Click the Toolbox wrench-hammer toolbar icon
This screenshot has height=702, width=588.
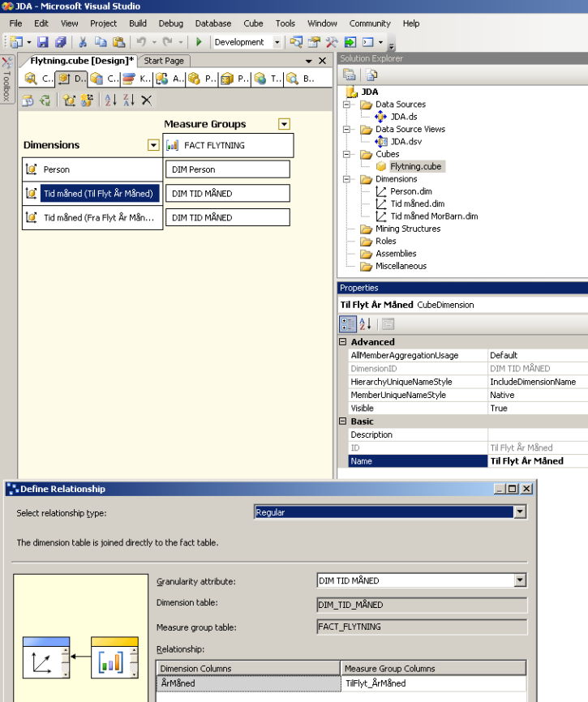332,42
